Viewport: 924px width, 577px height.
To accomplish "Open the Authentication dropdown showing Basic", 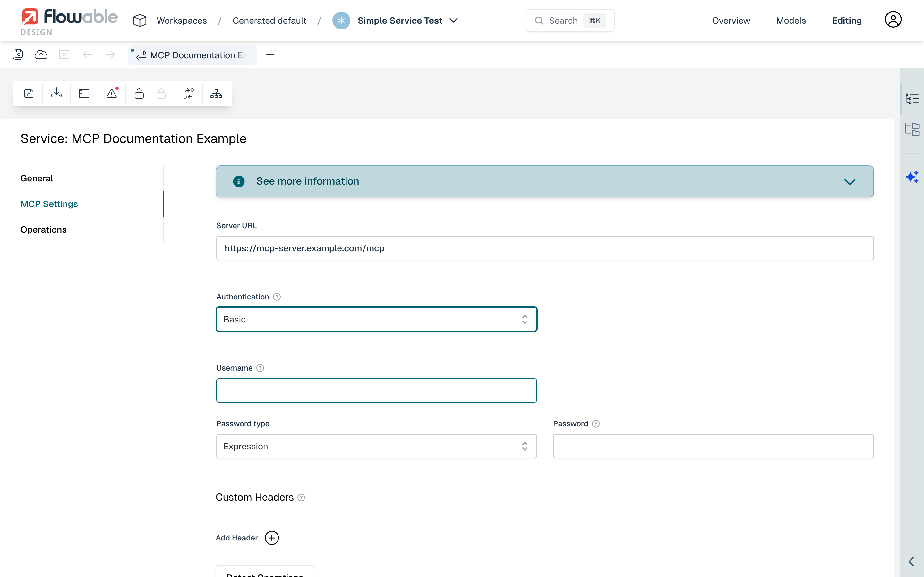I will pyautogui.click(x=376, y=319).
